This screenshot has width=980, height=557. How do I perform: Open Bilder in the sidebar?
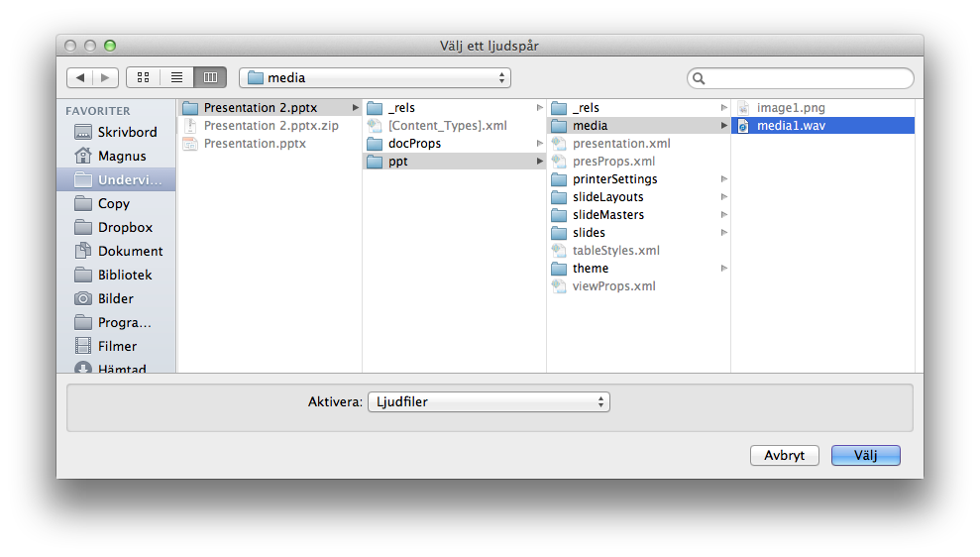(115, 298)
